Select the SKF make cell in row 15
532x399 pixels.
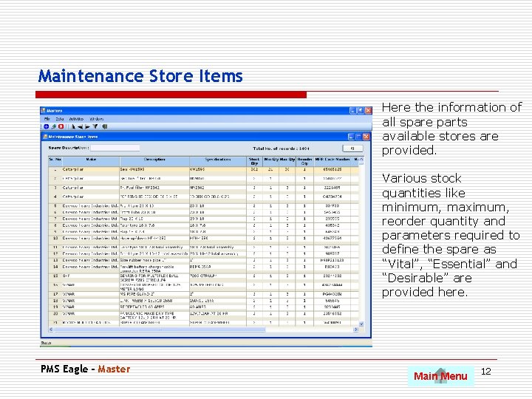[91, 276]
